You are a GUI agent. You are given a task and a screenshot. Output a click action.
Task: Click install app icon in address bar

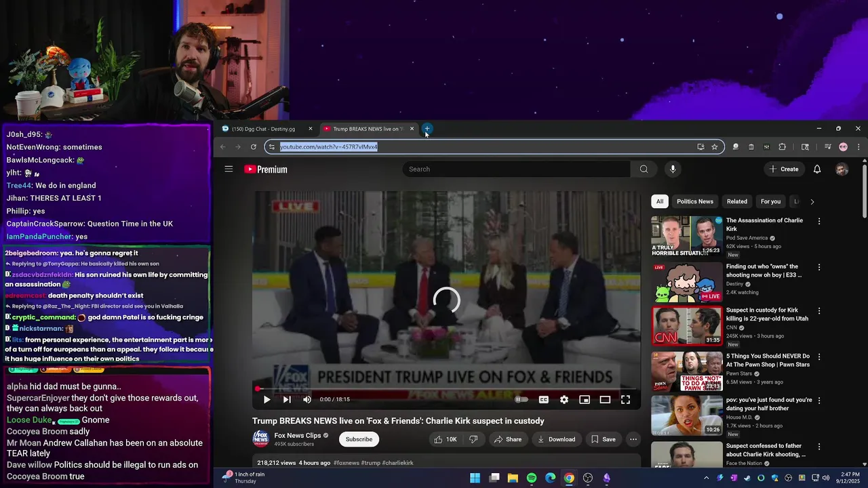point(701,146)
